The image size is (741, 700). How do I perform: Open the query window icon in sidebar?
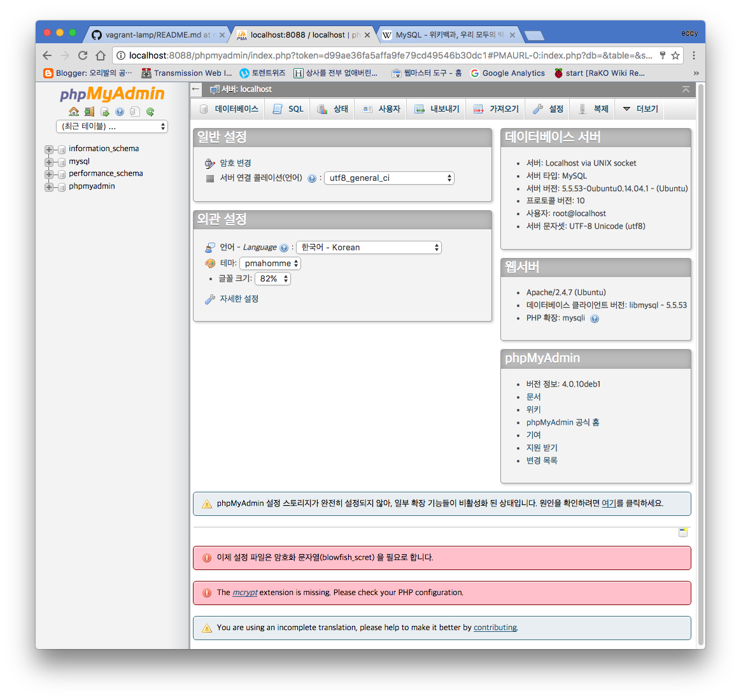tap(104, 111)
